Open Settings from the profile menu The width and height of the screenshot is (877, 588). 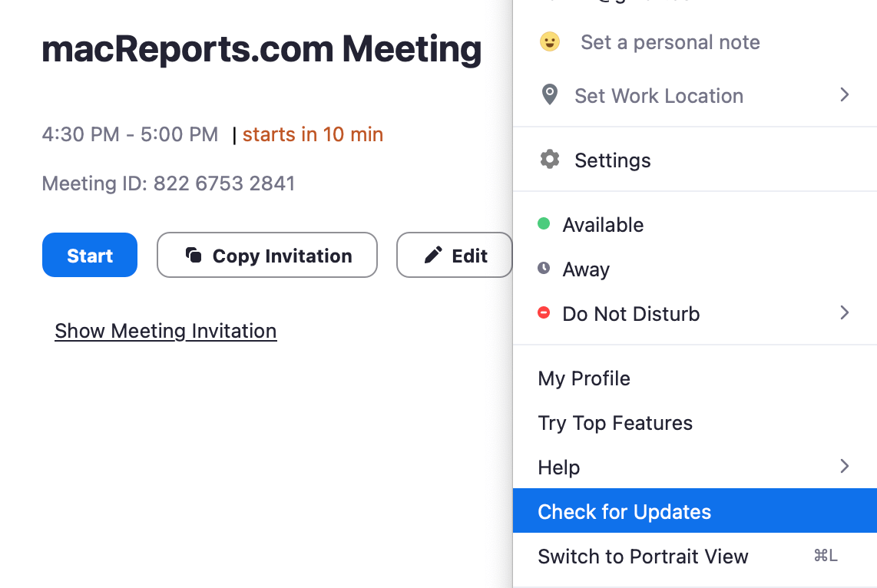(x=695, y=160)
